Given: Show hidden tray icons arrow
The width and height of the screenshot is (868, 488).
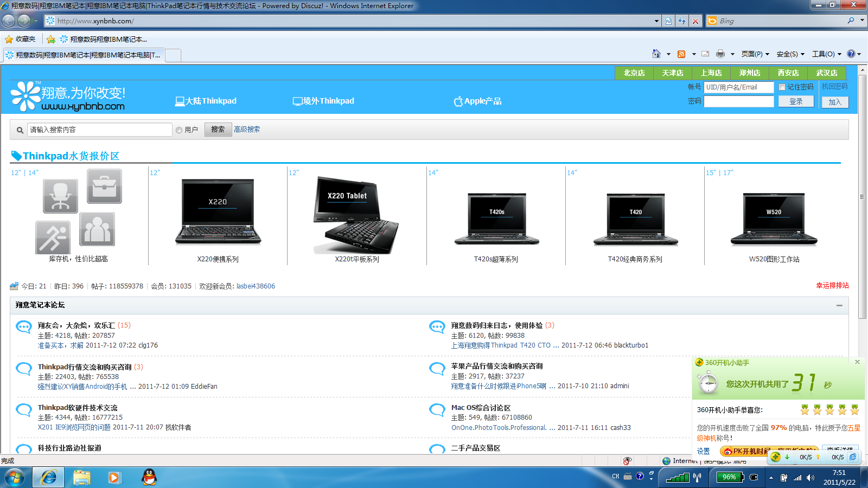Looking at the screenshot, I should [x=771, y=478].
